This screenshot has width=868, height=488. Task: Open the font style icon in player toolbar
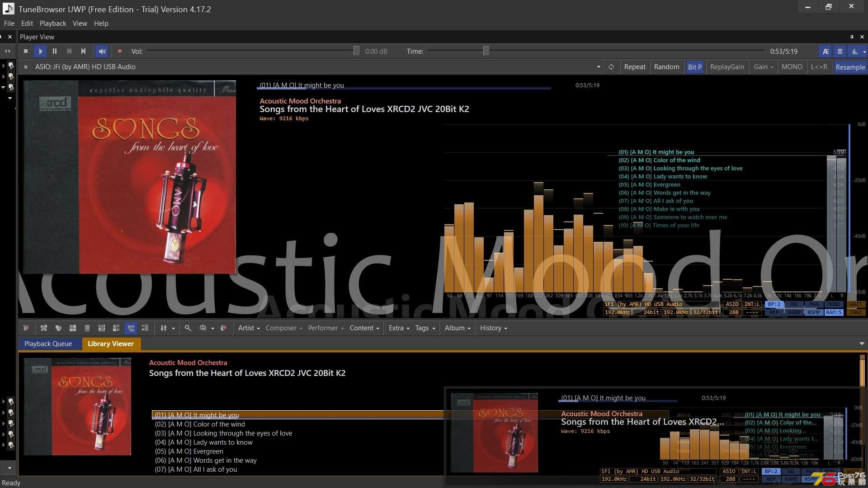(x=826, y=52)
